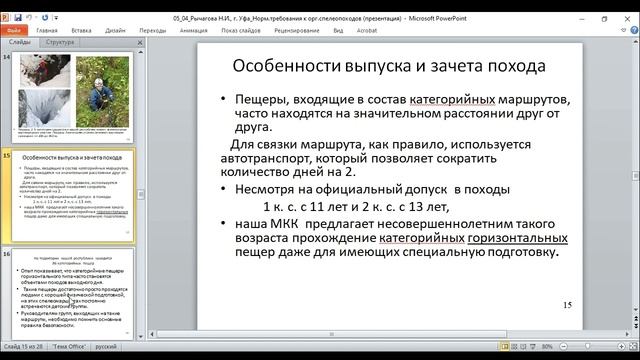Click zoom out minus button
The image size is (640, 360).
(x=564, y=347)
